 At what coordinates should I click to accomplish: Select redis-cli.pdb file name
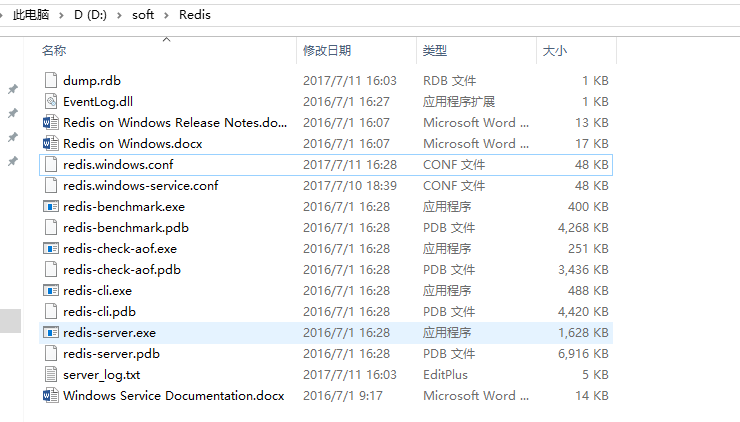(100, 312)
